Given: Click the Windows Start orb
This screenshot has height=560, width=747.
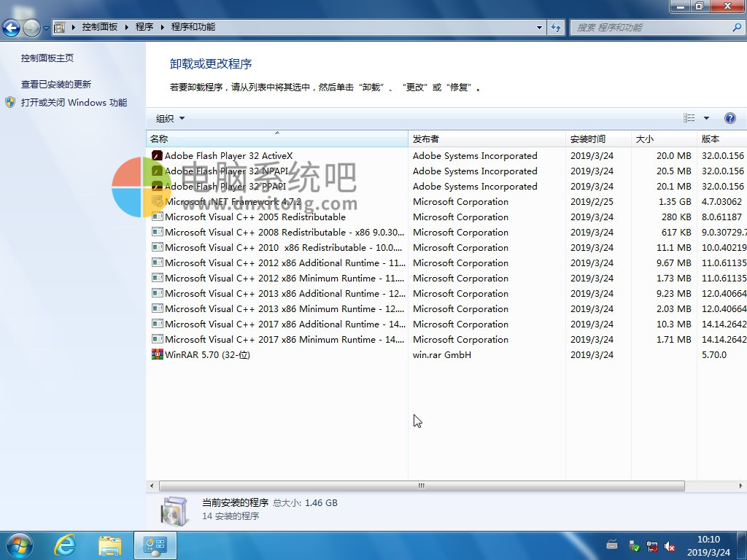Looking at the screenshot, I should coord(19,545).
